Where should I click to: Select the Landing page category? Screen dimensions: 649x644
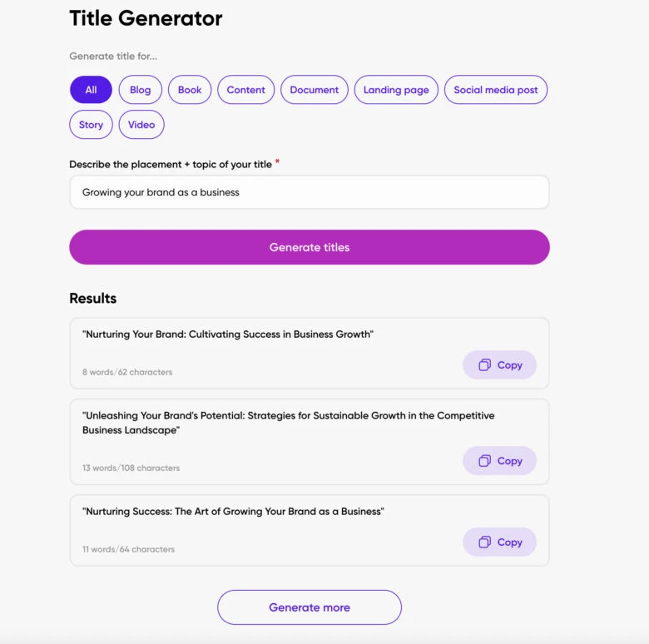point(396,90)
